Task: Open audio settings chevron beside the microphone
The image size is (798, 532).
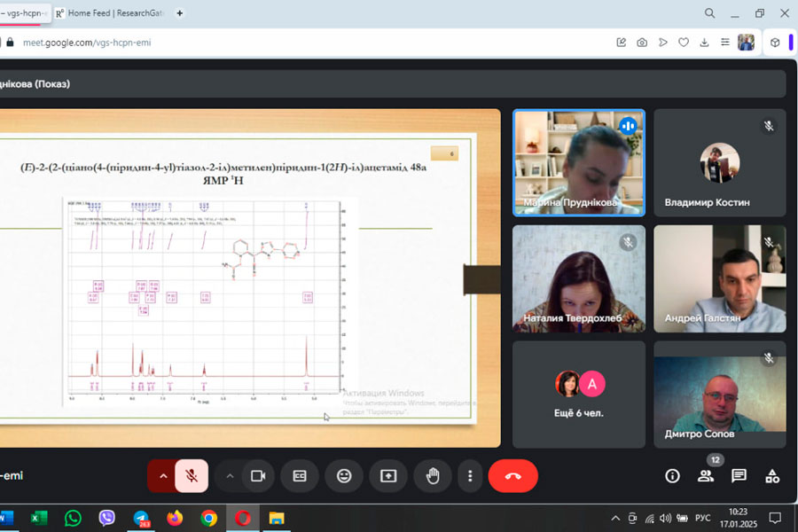Action: [163, 476]
